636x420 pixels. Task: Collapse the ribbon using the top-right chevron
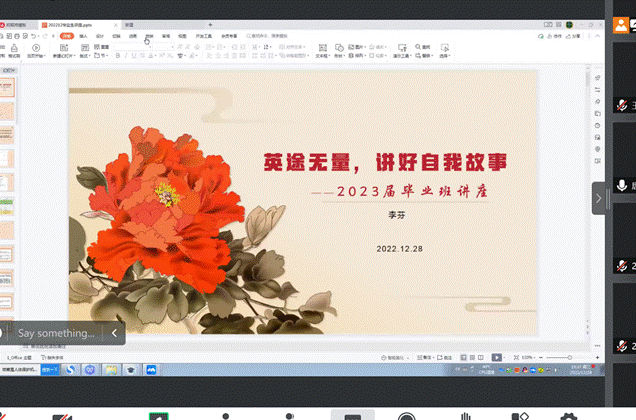[x=596, y=35]
